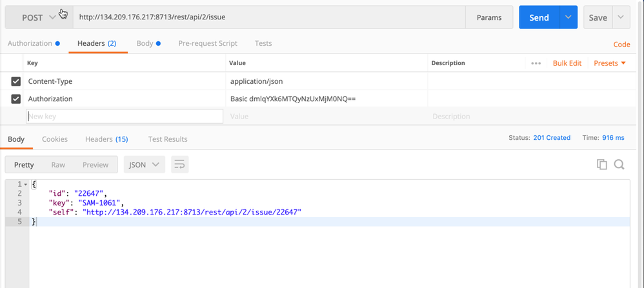Click the 916 ms time value
Screen dimensions: 644x288
tap(613, 138)
